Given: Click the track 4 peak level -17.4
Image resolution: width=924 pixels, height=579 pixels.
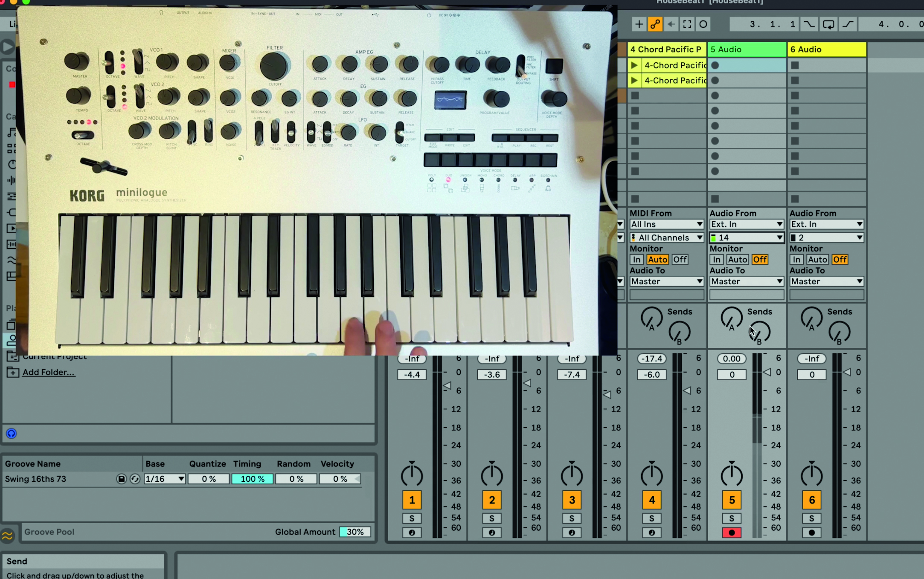Looking at the screenshot, I should (x=651, y=359).
